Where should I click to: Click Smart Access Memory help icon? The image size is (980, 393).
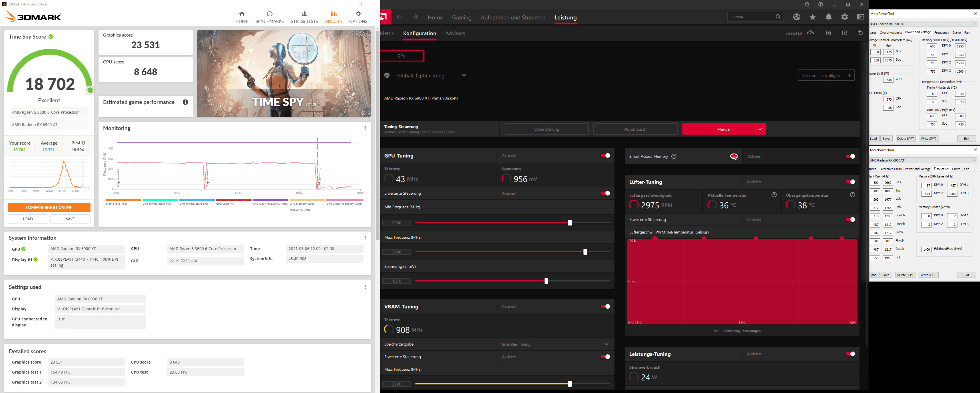[674, 157]
